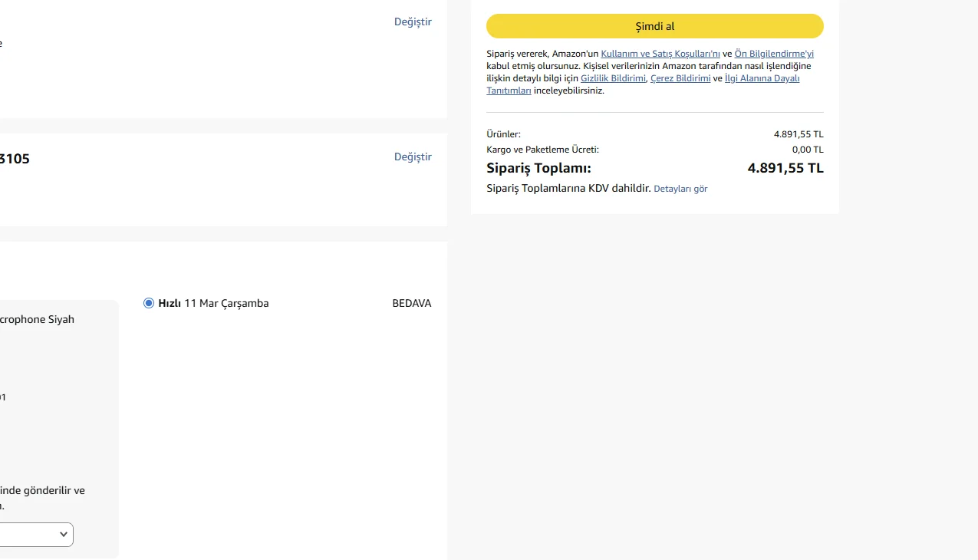
Task: Click the 0,00 TL shipping fee amount
Action: [x=807, y=150]
